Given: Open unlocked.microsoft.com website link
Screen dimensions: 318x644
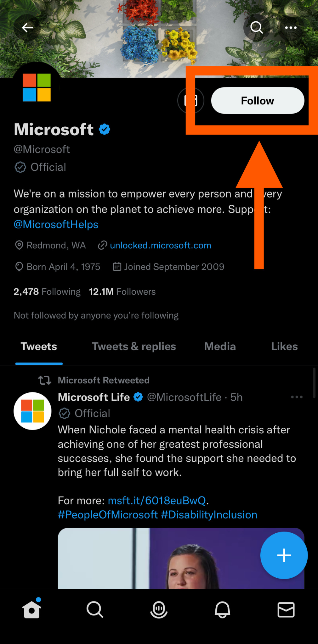Looking at the screenshot, I should coord(160,245).
